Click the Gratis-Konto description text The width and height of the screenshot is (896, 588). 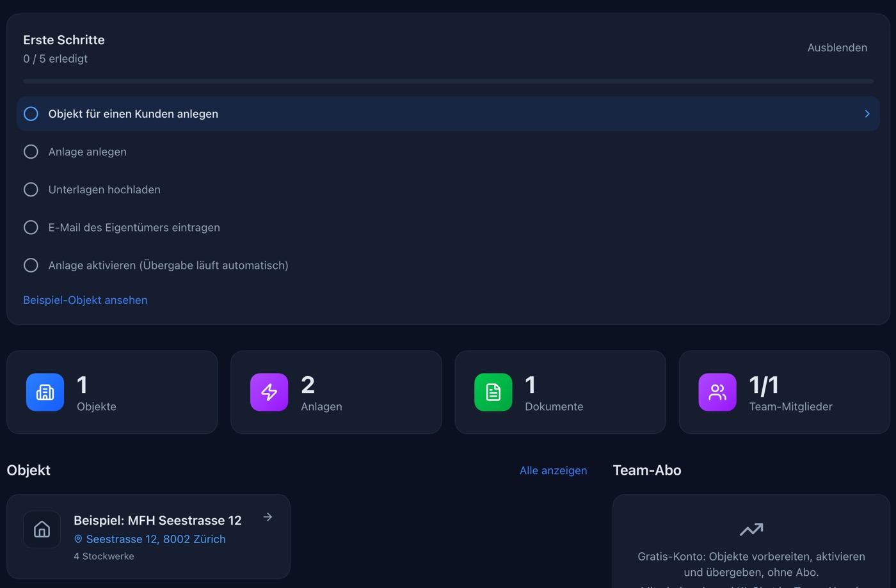click(751, 564)
